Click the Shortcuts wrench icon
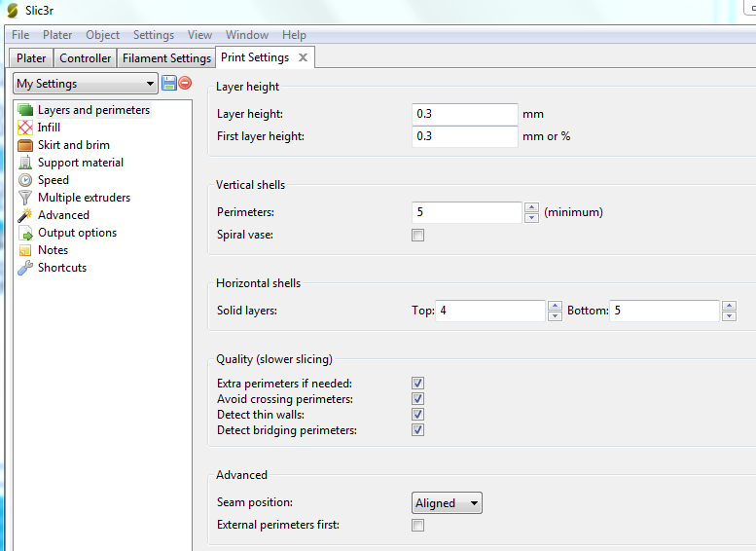The image size is (756, 551). point(25,268)
